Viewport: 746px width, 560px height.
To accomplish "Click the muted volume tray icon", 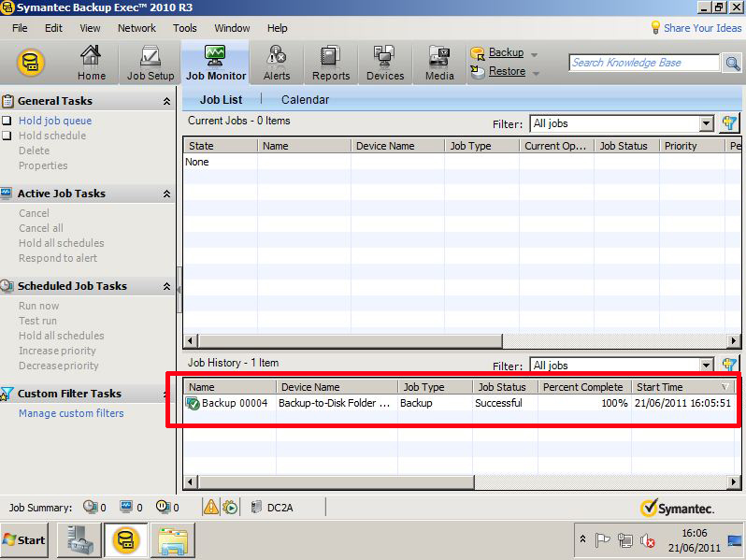I will [x=648, y=541].
